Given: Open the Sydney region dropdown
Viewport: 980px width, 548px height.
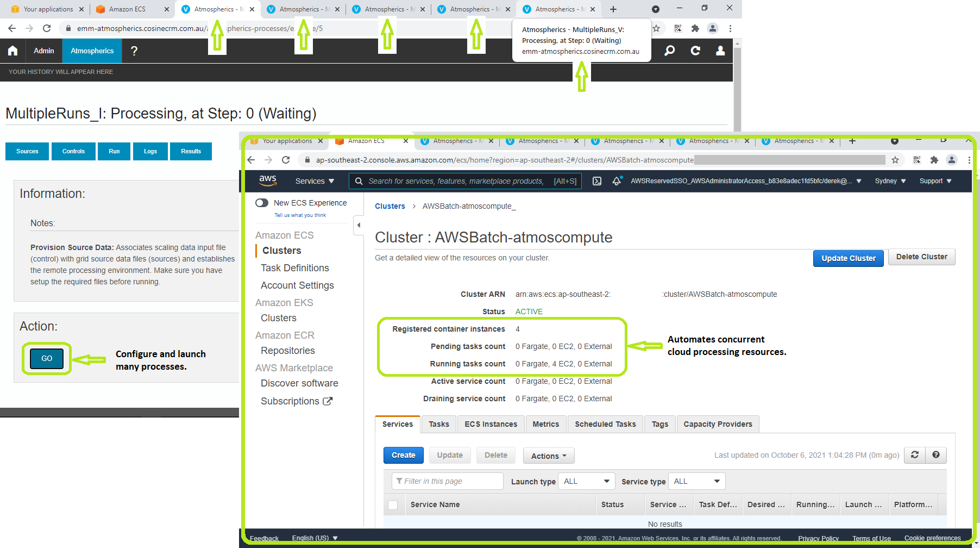Looking at the screenshot, I should [x=890, y=181].
